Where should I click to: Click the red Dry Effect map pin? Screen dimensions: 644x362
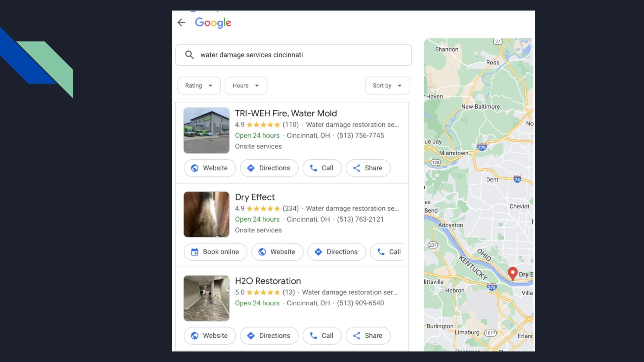click(512, 273)
